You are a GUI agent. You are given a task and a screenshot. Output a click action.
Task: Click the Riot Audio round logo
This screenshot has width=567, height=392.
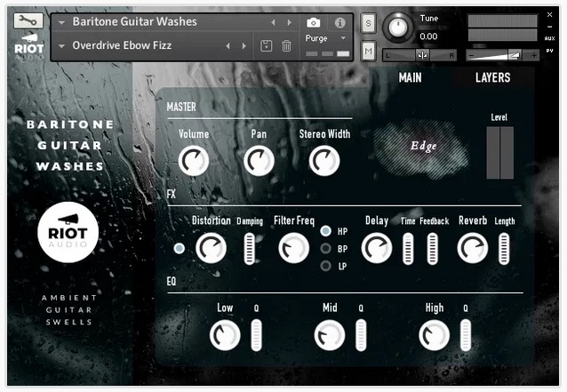coord(68,232)
